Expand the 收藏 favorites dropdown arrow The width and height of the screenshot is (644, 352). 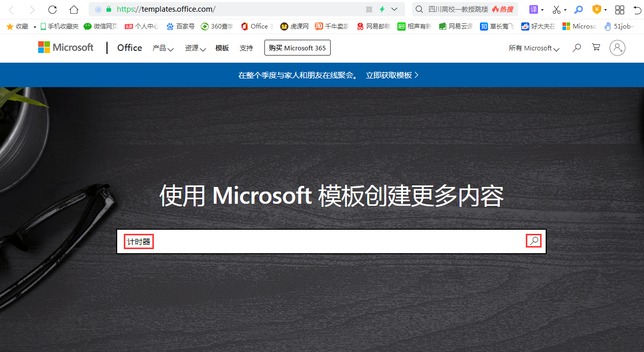(35, 26)
